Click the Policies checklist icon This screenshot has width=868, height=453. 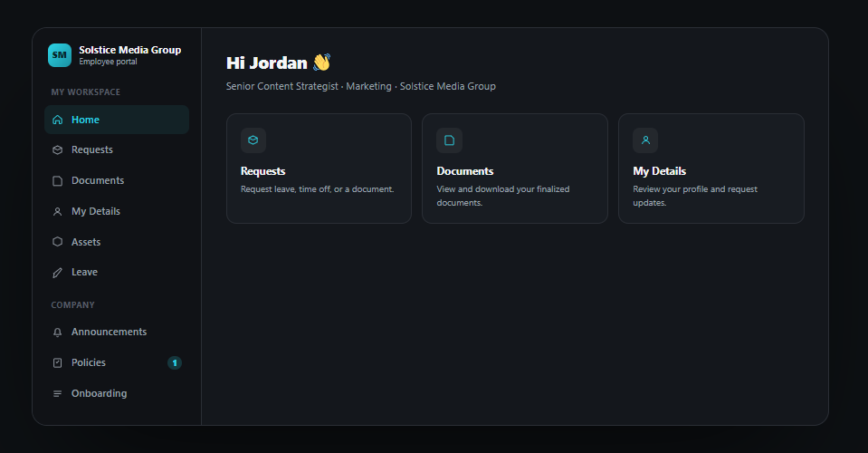pos(58,362)
